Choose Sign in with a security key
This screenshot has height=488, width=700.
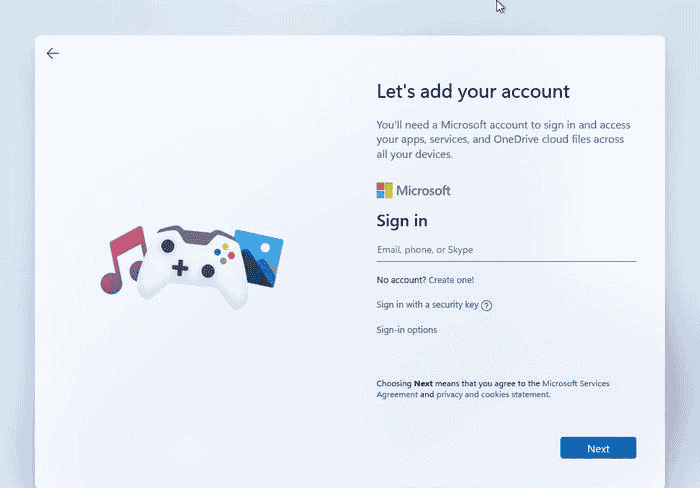[x=427, y=305]
